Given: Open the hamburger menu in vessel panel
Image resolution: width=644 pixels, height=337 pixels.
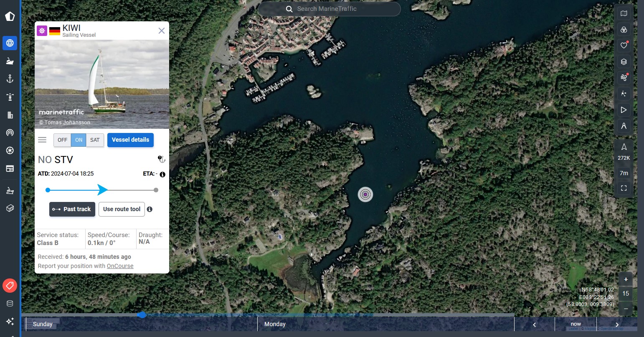Looking at the screenshot, I should tap(42, 140).
